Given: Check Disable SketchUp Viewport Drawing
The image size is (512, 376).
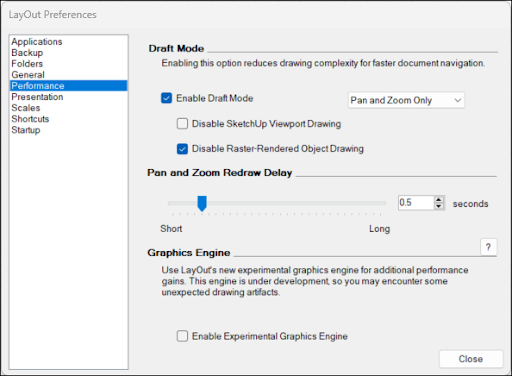Looking at the screenshot, I should point(182,124).
